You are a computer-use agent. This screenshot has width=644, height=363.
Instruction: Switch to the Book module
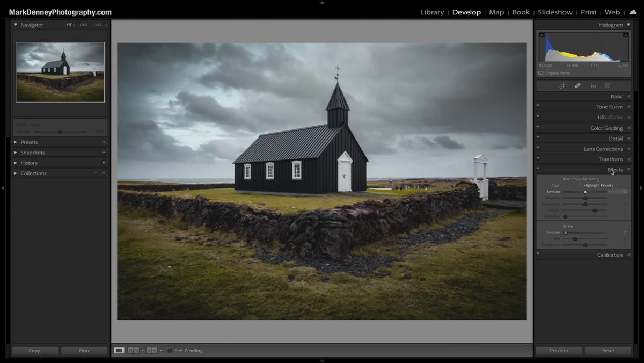521,12
